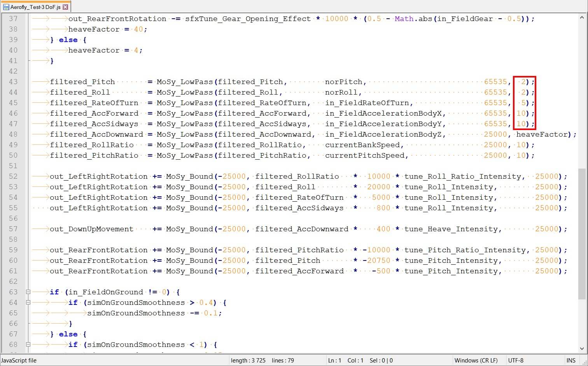Click 'JavaScript file' in the status bar
The image size is (588, 366).
[19, 361]
